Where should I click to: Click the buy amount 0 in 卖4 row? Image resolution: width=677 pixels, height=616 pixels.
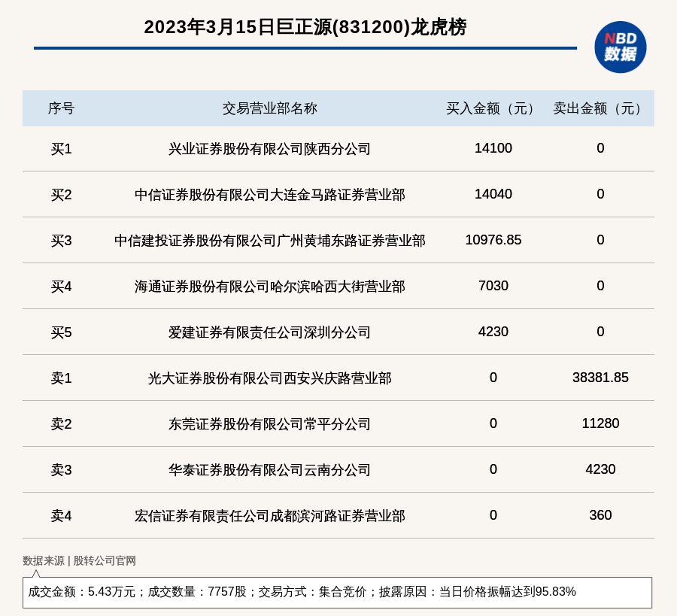coord(493,515)
